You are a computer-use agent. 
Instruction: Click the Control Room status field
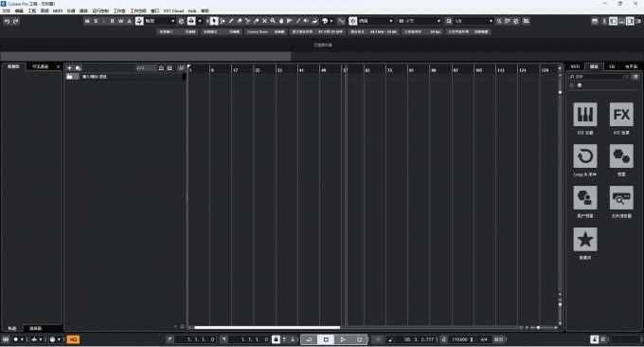266,31
